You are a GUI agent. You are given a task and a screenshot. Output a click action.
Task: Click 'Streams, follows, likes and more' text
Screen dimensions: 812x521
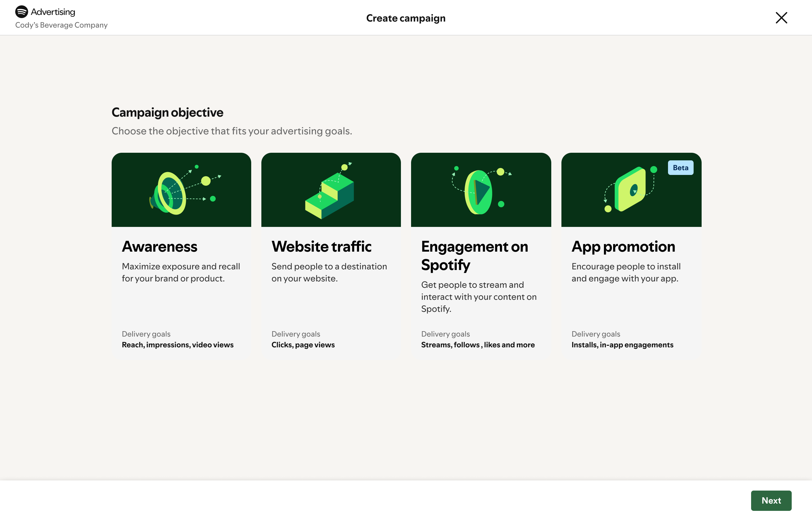[478, 345]
